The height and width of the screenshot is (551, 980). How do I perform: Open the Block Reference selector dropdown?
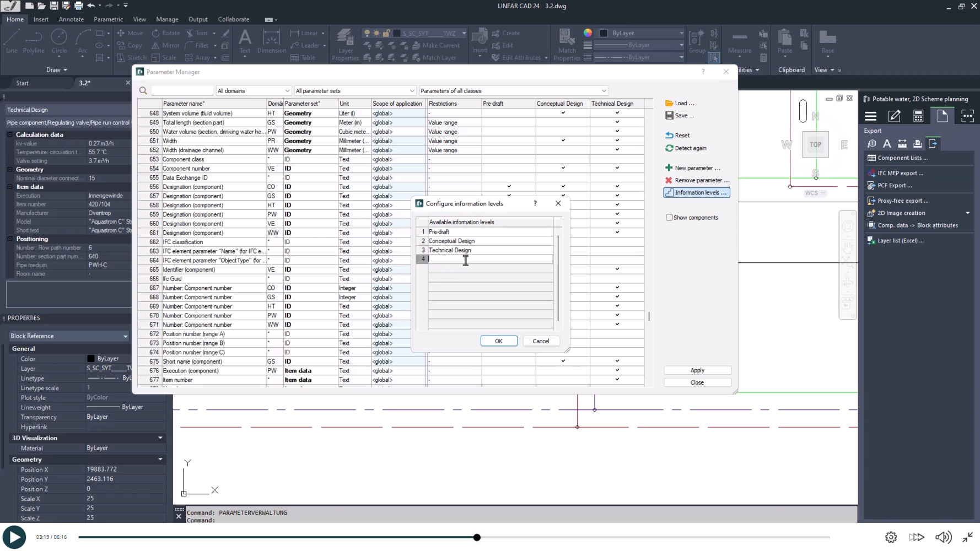[x=69, y=336]
